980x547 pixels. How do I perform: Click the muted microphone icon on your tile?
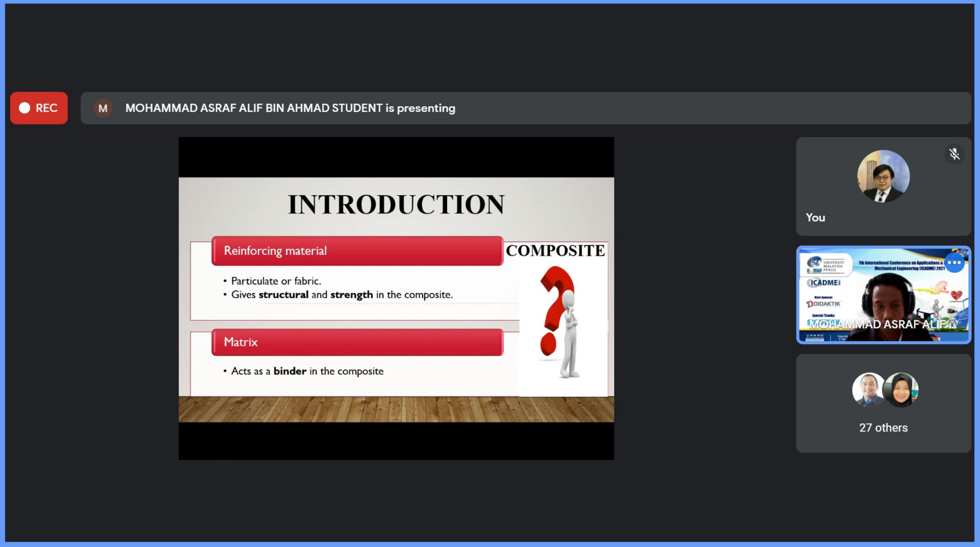[x=954, y=154]
